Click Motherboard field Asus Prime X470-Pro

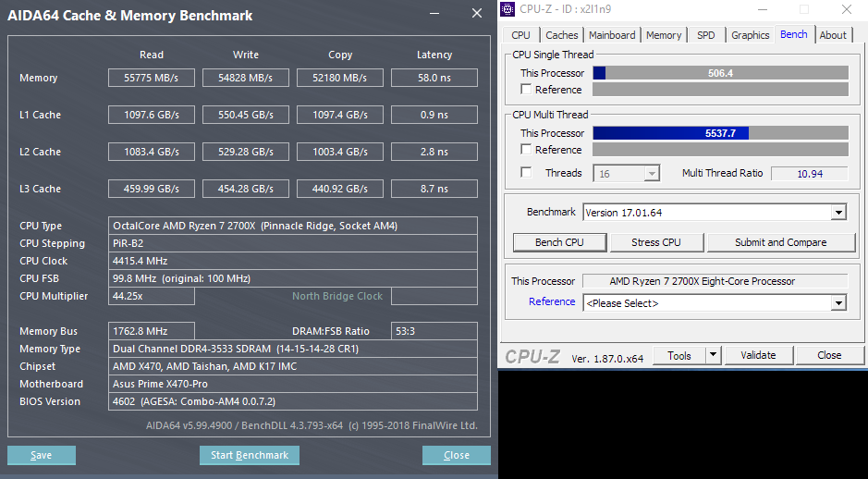(x=293, y=384)
